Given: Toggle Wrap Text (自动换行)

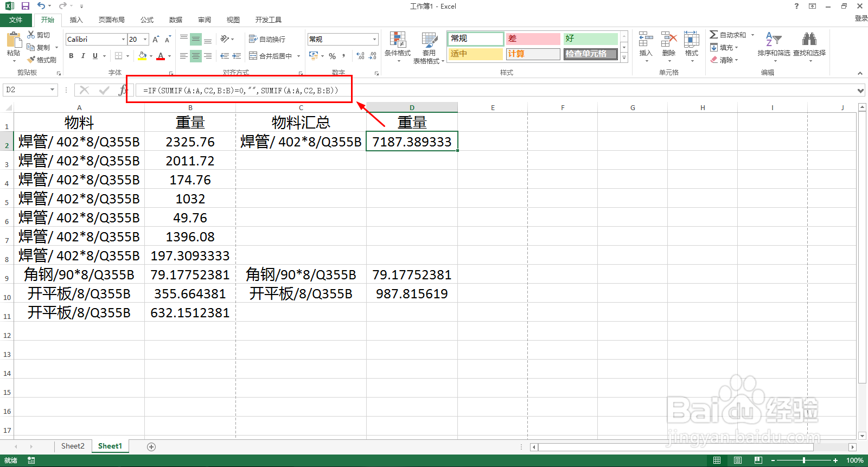Looking at the screenshot, I should (267, 39).
